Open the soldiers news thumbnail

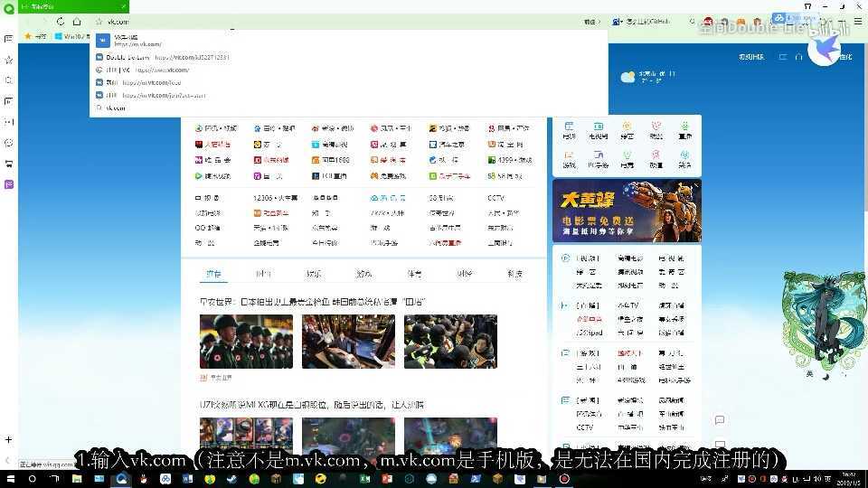(x=246, y=342)
